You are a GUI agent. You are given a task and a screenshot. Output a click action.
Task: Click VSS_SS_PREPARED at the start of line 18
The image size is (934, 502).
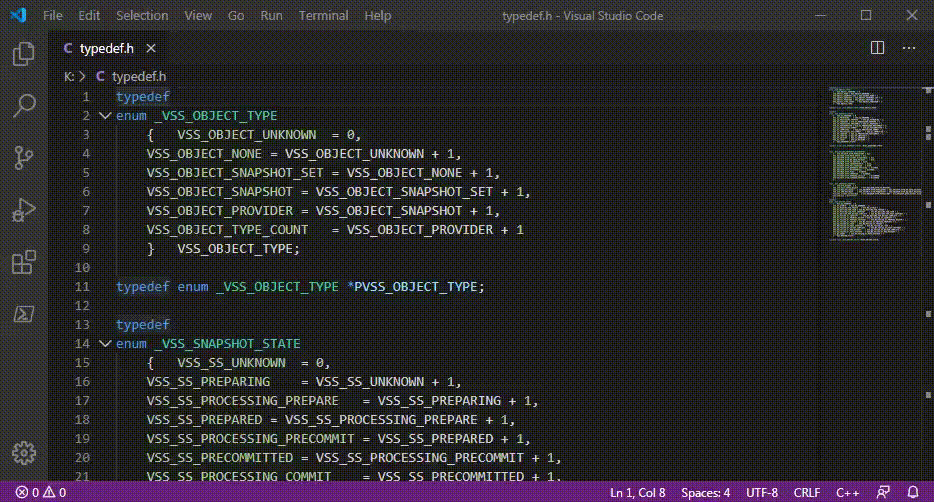point(204,420)
